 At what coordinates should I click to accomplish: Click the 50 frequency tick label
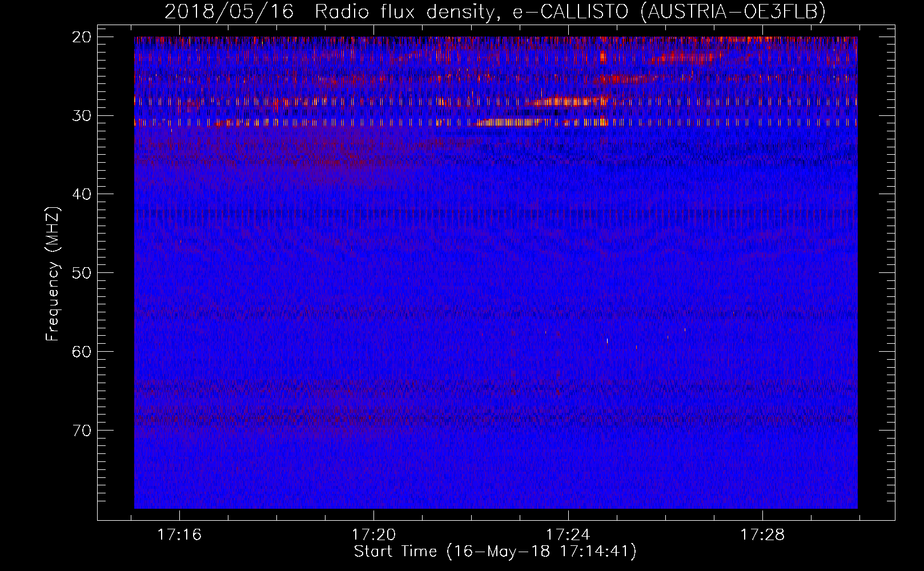82,273
